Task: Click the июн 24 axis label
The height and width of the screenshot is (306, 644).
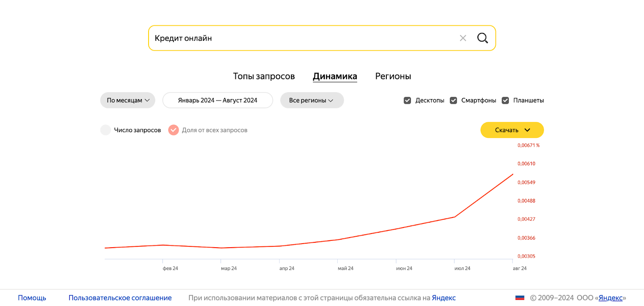Action: [404, 268]
